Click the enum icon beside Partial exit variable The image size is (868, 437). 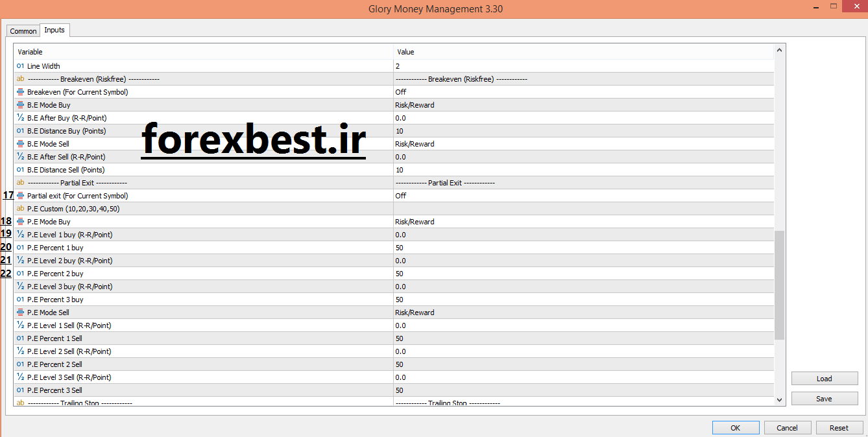coord(20,195)
